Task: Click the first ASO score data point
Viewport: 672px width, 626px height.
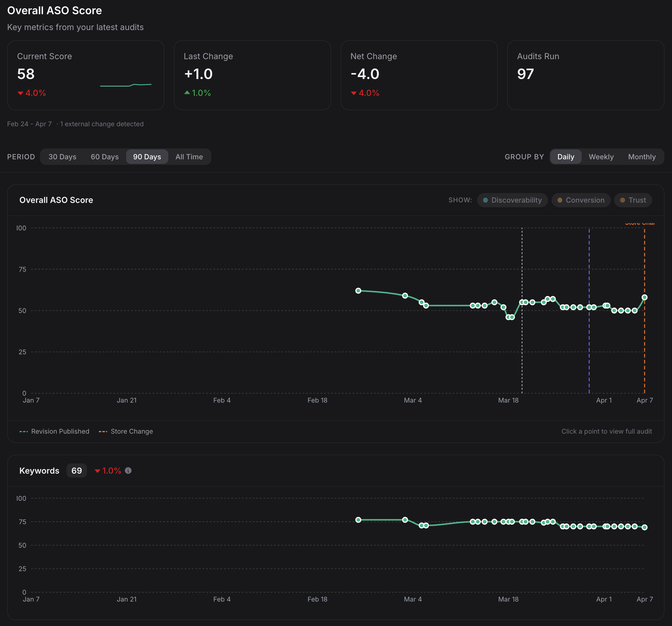Action: 358,291
